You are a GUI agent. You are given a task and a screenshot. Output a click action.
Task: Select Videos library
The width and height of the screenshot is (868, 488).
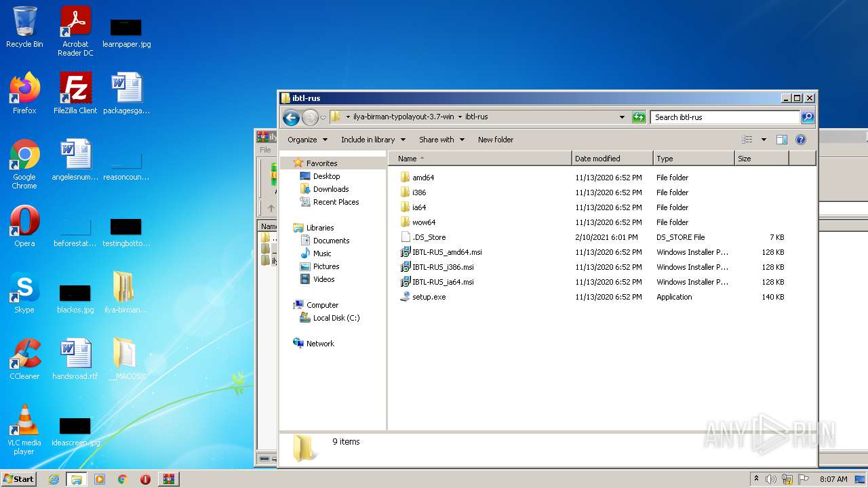click(x=323, y=279)
